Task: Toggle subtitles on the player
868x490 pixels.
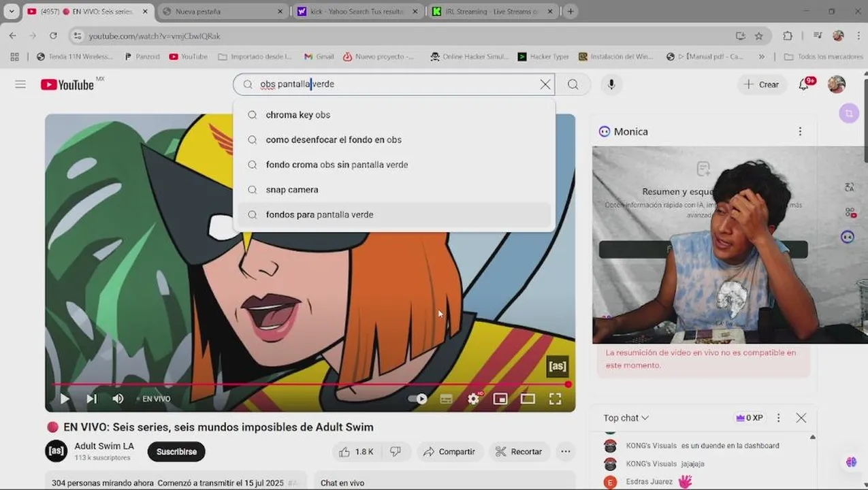Action: (446, 399)
